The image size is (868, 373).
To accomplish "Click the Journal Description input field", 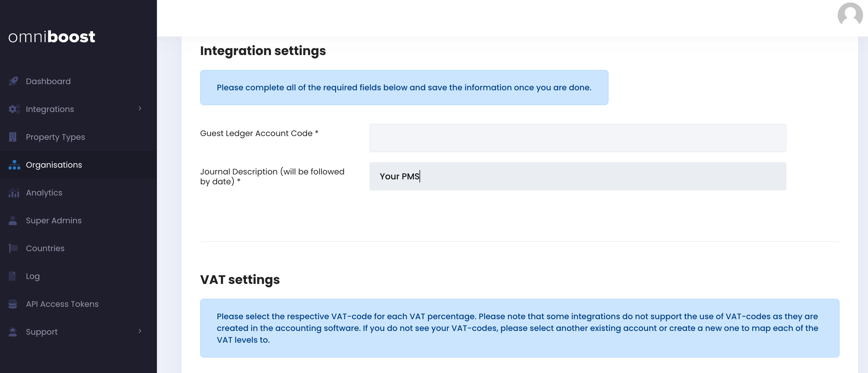I will [x=578, y=176].
